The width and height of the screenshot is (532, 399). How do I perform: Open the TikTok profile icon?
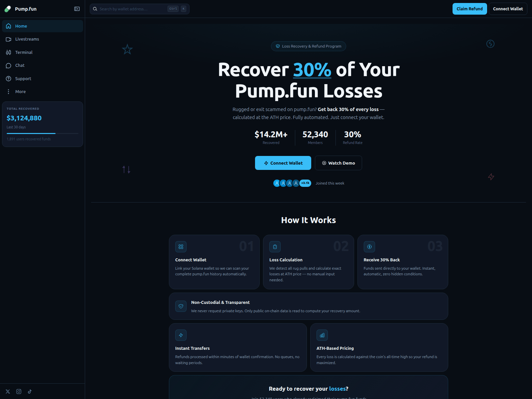(30, 391)
